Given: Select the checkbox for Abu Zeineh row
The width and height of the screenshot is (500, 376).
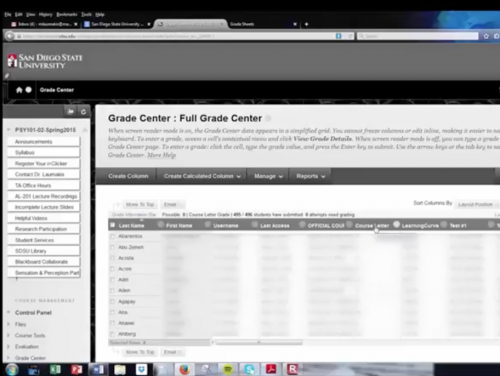Looking at the screenshot, I should click(x=112, y=247).
